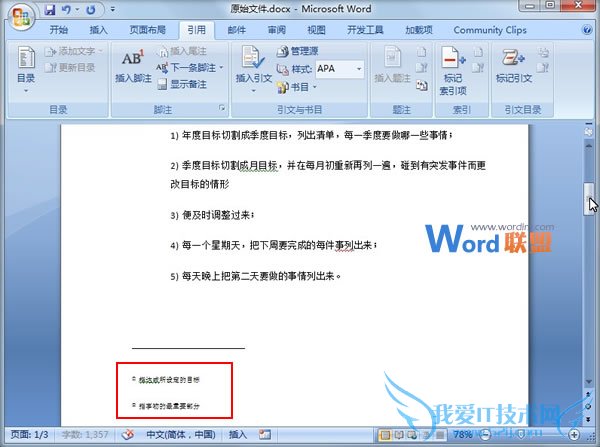The height and width of the screenshot is (447, 600).
Task: Open the 视图 tab
Action: [316, 30]
